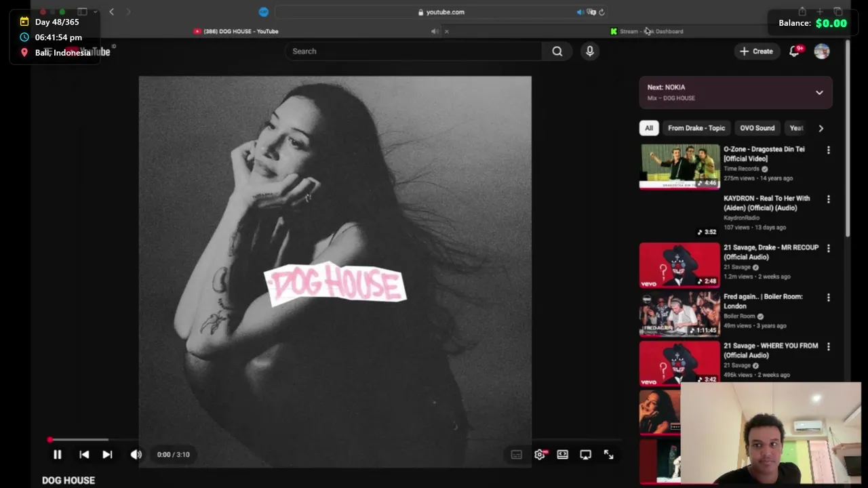This screenshot has height=488, width=868.
Task: Select the All filter chip
Action: (x=649, y=128)
